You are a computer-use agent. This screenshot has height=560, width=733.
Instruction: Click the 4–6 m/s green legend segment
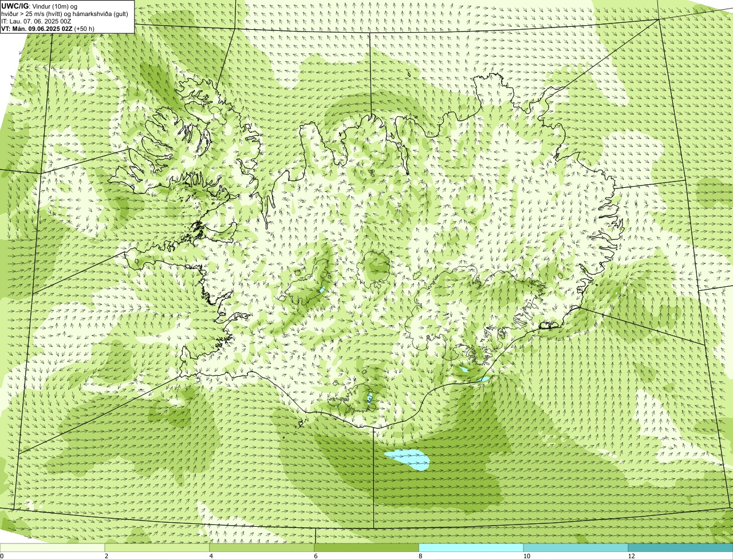pyautogui.click(x=262, y=547)
